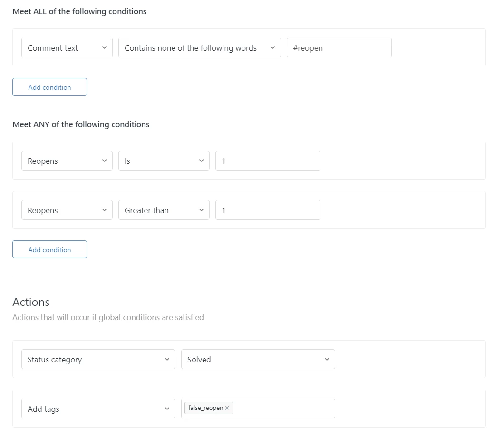Click the chevron on the Add tags dropdown
The width and height of the screenshot is (504, 437).
click(x=167, y=409)
